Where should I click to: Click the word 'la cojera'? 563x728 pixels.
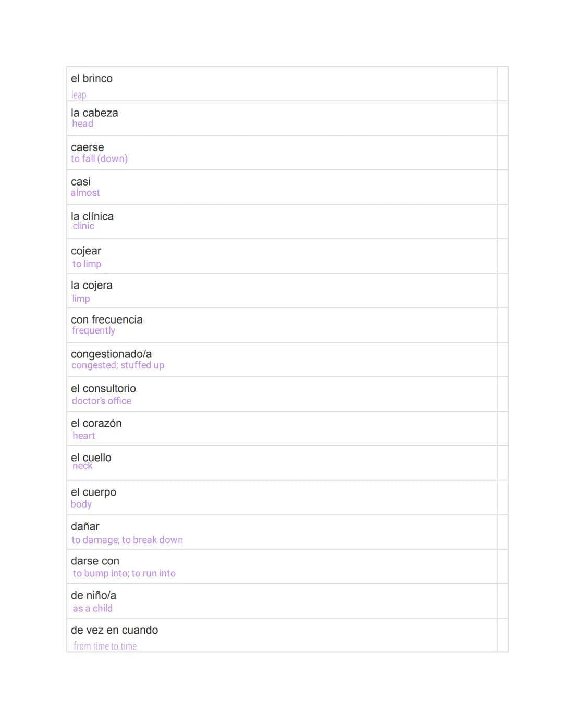click(x=92, y=286)
